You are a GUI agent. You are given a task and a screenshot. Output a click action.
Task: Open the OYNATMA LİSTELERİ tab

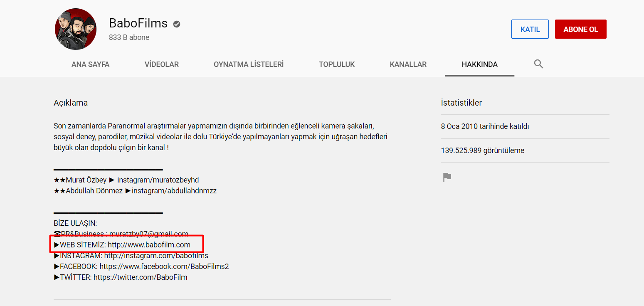[x=249, y=64]
